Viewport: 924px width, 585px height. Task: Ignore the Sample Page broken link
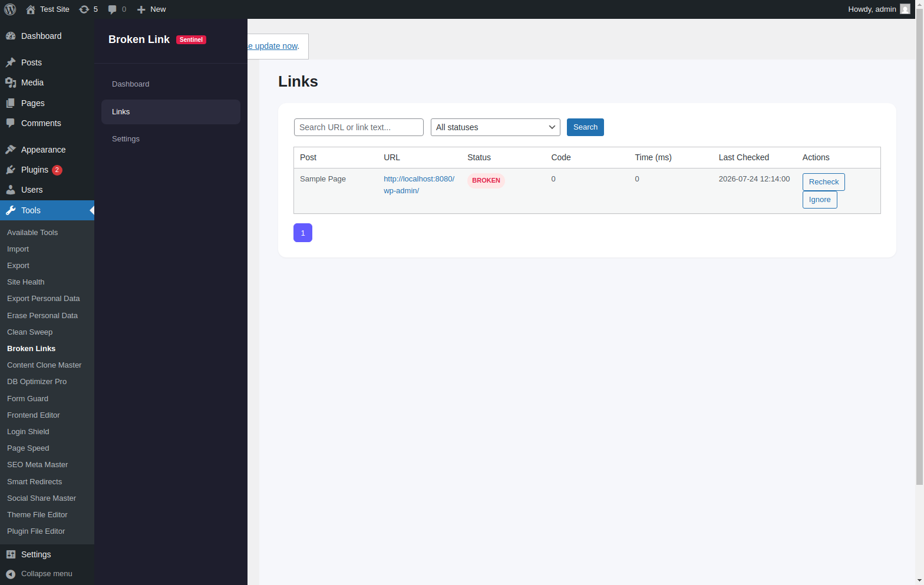click(820, 200)
